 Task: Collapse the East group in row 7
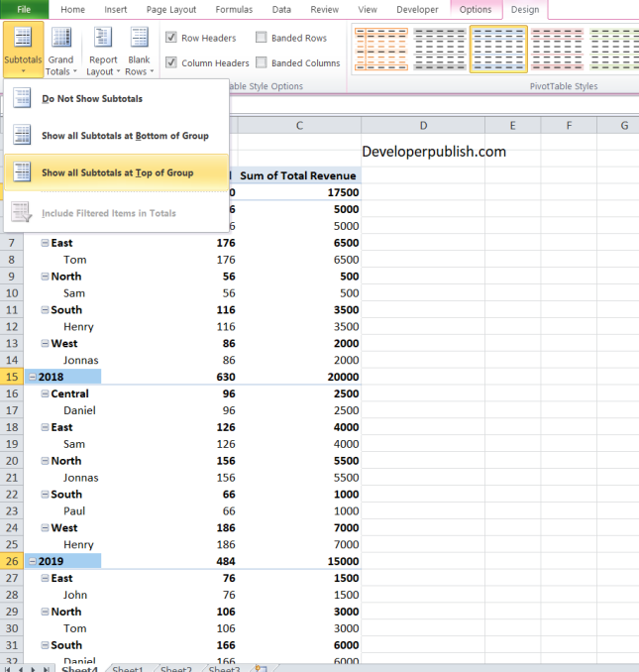[x=46, y=243]
